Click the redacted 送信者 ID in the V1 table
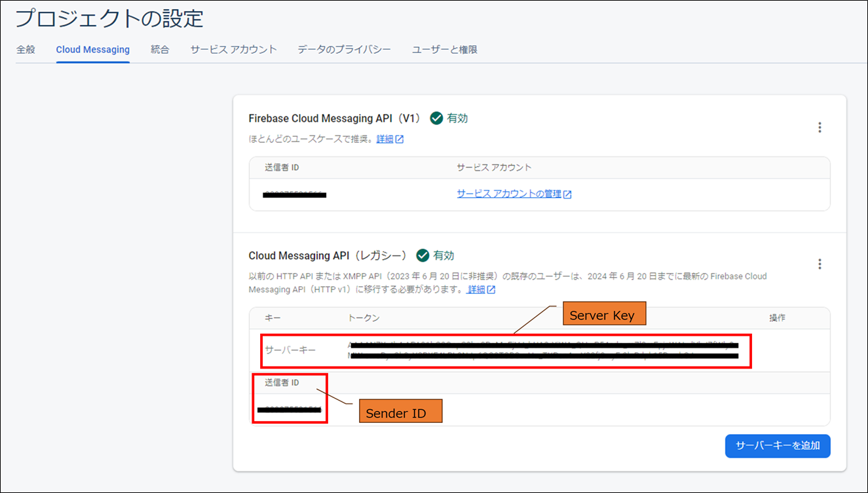 pyautogui.click(x=294, y=194)
